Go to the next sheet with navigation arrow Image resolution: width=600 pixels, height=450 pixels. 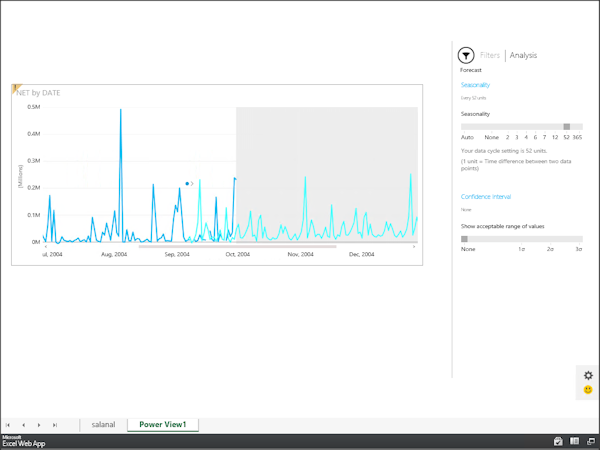40,425
